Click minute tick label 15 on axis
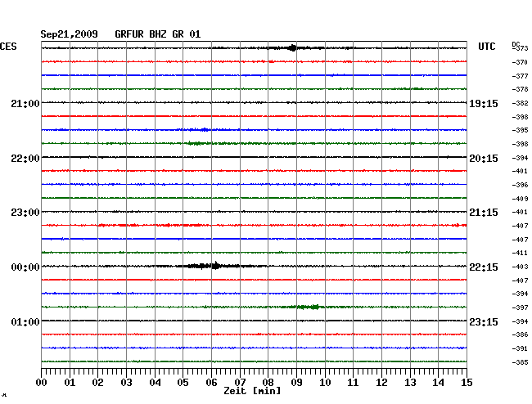Screen dimensions: 532x404 tap(467, 383)
